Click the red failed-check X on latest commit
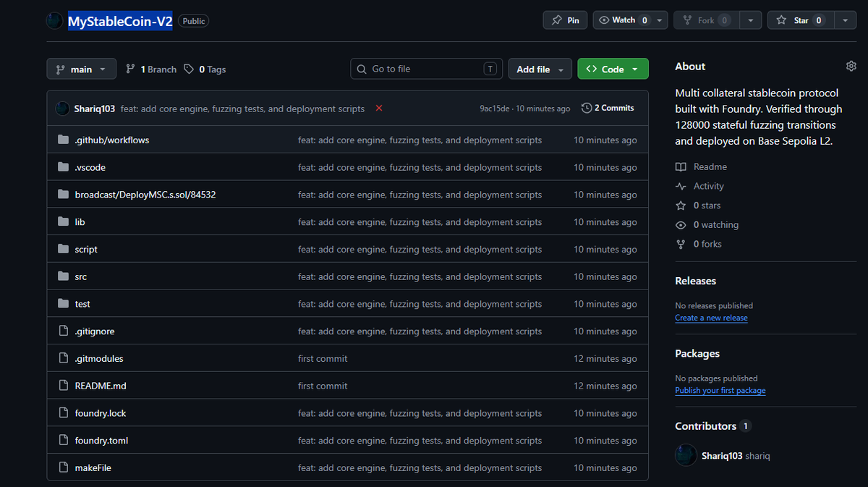Screen dimensions: 868x487 379,109
